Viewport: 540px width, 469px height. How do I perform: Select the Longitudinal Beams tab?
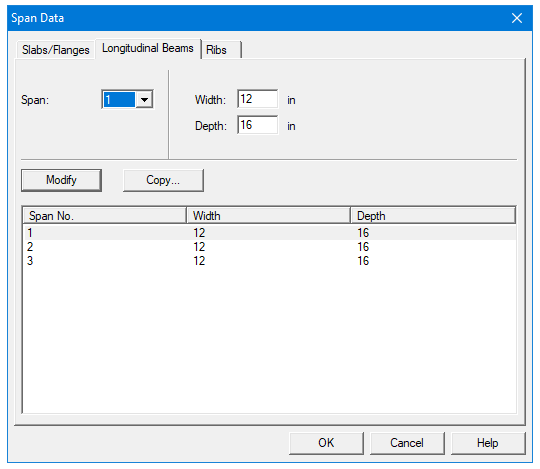148,48
